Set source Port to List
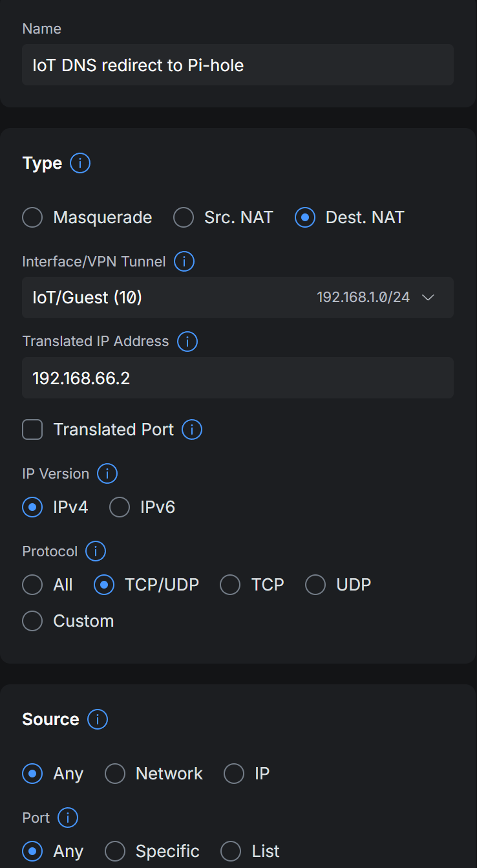 (x=231, y=851)
